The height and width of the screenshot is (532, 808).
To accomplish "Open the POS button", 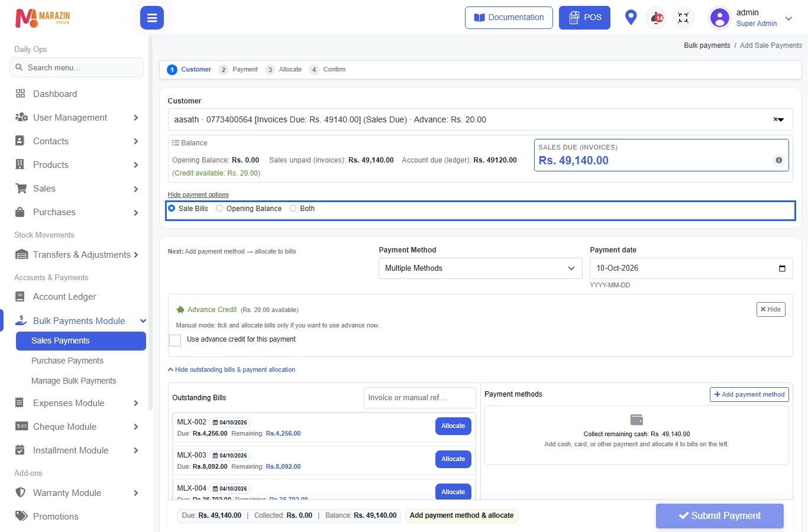I will (584, 18).
